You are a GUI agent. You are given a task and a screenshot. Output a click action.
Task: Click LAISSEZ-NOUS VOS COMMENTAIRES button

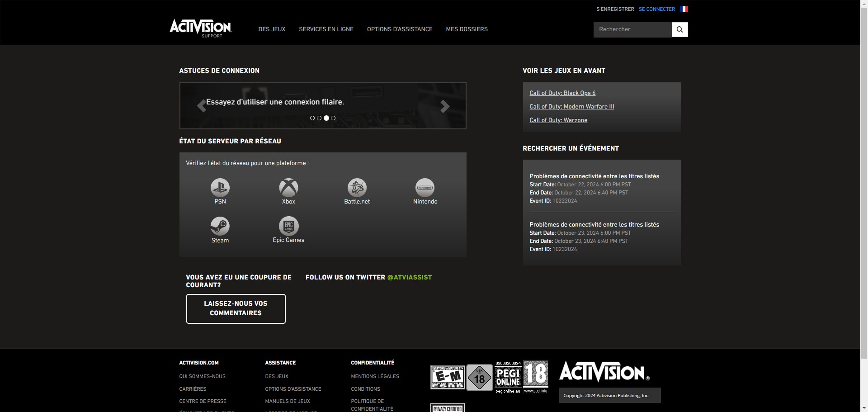click(x=236, y=308)
